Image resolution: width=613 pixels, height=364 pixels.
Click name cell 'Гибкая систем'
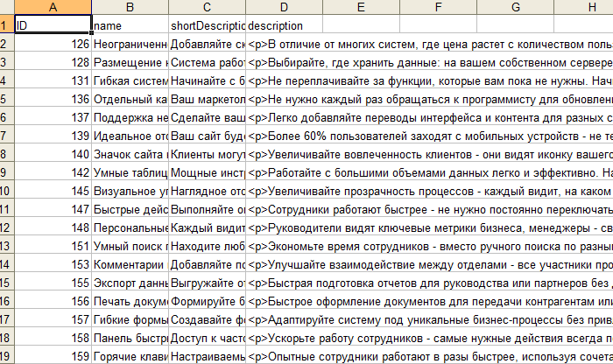pos(130,80)
